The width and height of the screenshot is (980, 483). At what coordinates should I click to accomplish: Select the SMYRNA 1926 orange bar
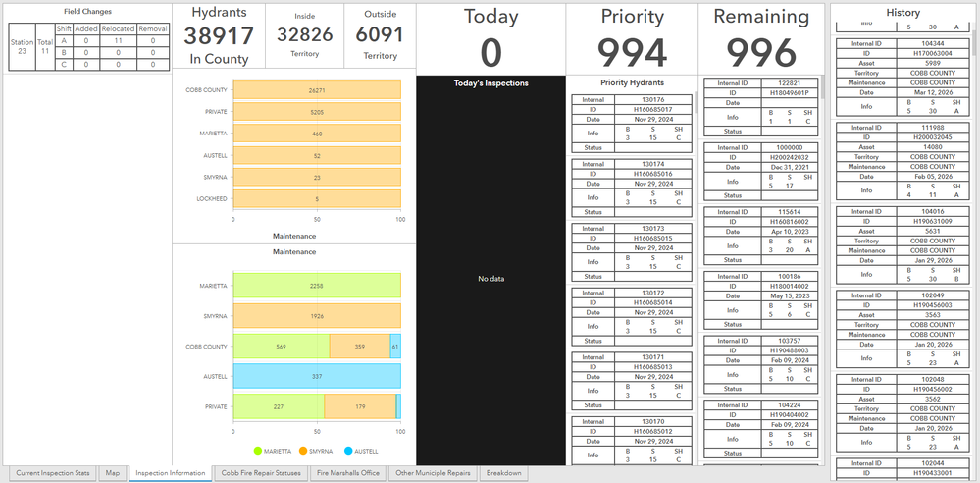(x=317, y=316)
